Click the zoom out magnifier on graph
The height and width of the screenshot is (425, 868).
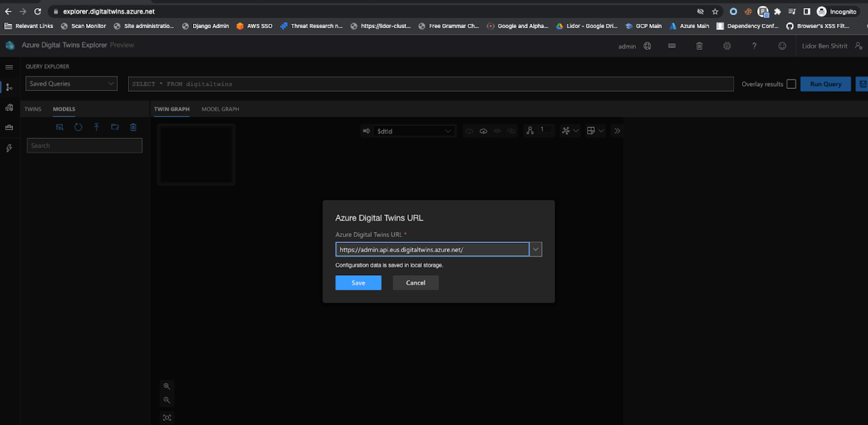click(167, 400)
